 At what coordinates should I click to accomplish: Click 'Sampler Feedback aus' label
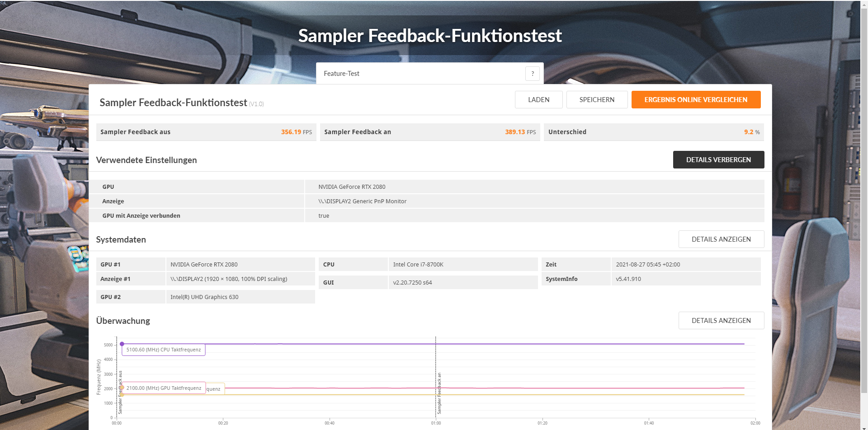pos(135,132)
